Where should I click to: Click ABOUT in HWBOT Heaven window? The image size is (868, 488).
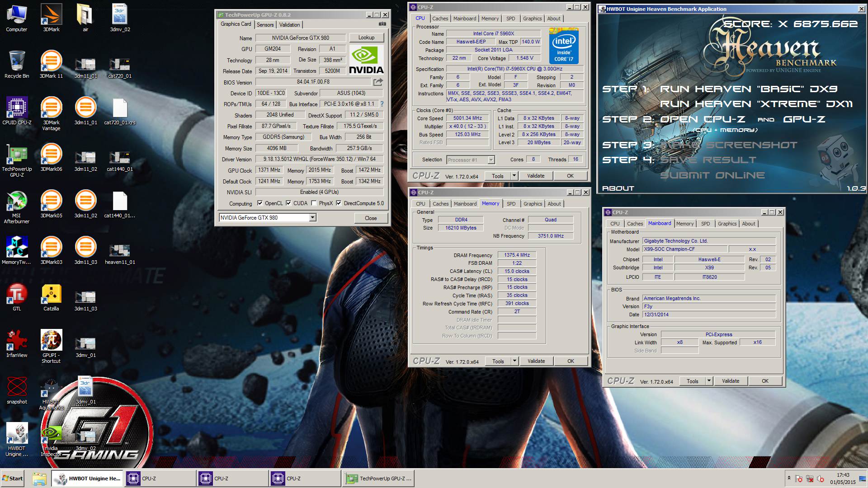pos(618,188)
